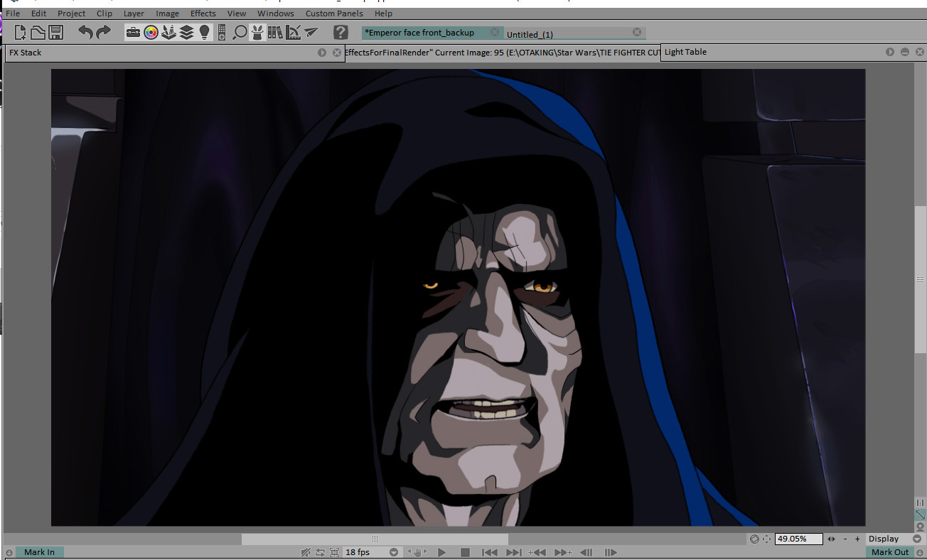Undo the last action

coord(85,32)
